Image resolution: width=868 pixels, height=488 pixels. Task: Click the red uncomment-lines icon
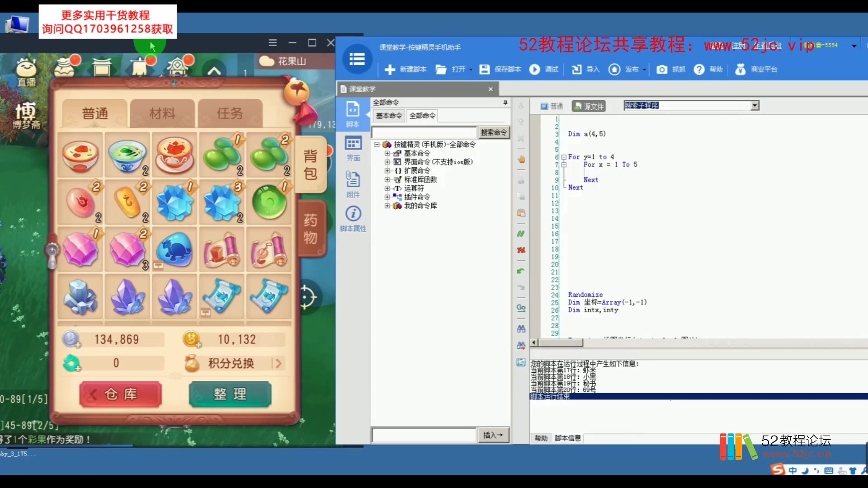point(521,250)
